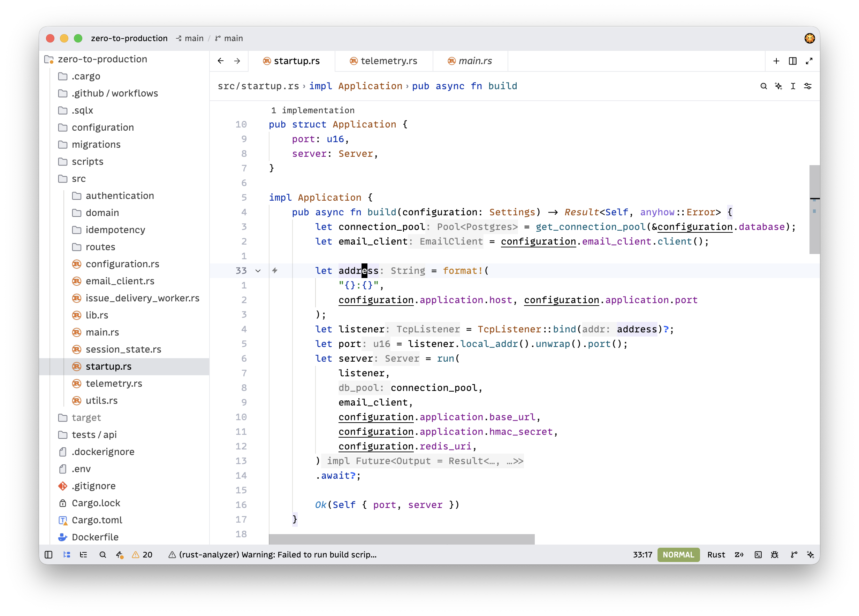Click the main branch in title bar
The height and width of the screenshot is (616, 859).
(x=229, y=38)
